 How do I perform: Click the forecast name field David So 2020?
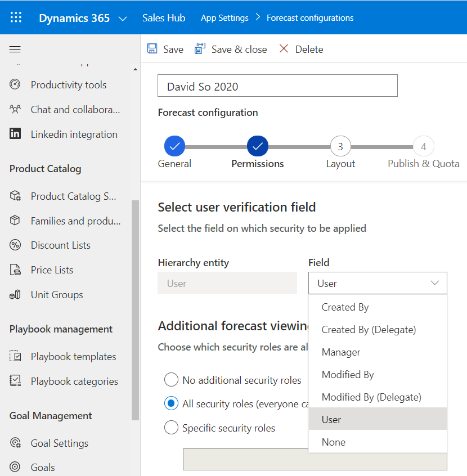click(277, 86)
